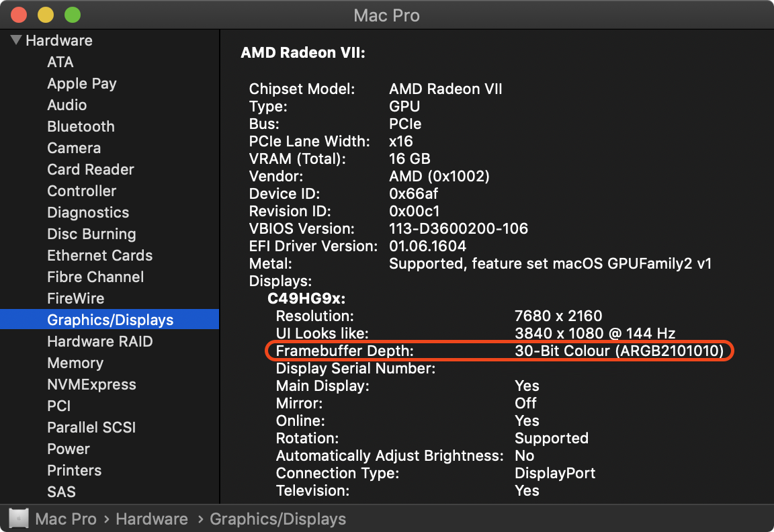Open Parallel SCSI in the sidebar

point(92,427)
